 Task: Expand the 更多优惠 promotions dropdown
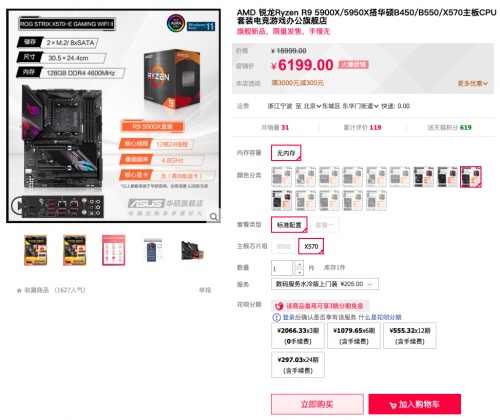click(473, 83)
